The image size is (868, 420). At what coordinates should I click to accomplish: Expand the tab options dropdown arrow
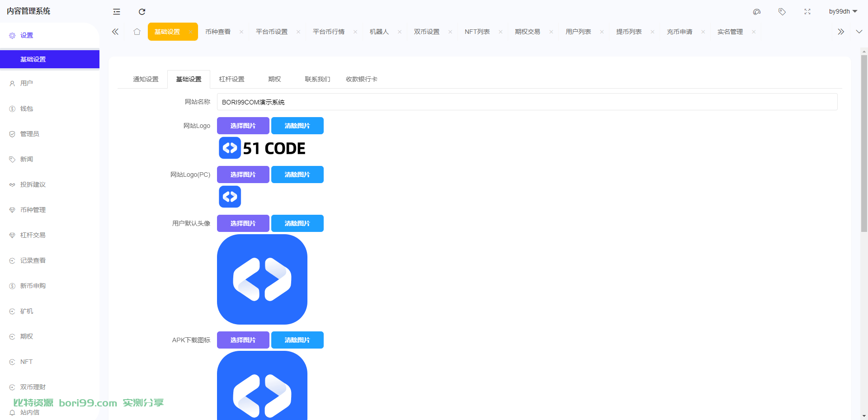click(859, 32)
